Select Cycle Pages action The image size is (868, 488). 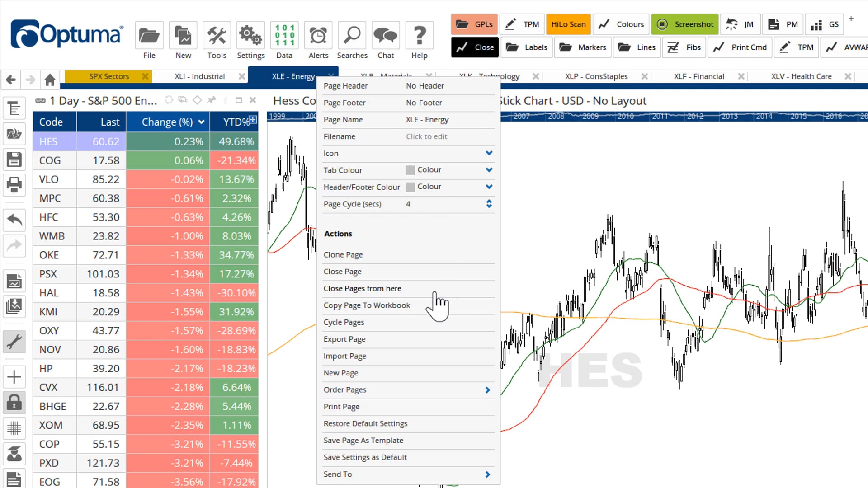[x=409, y=322]
